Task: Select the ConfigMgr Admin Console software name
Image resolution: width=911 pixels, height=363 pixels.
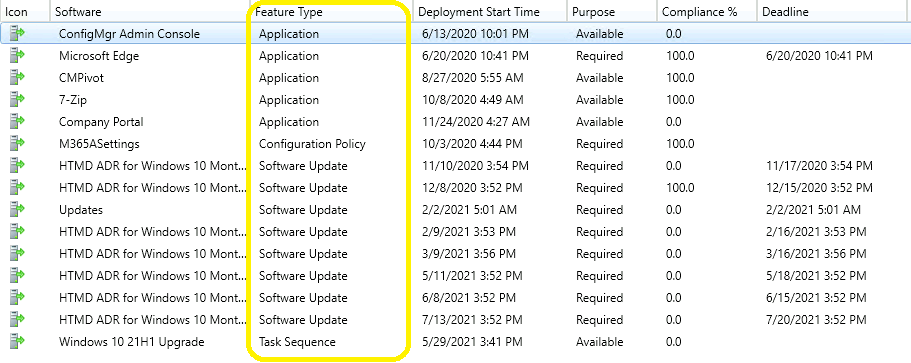Action: pyautogui.click(x=130, y=34)
